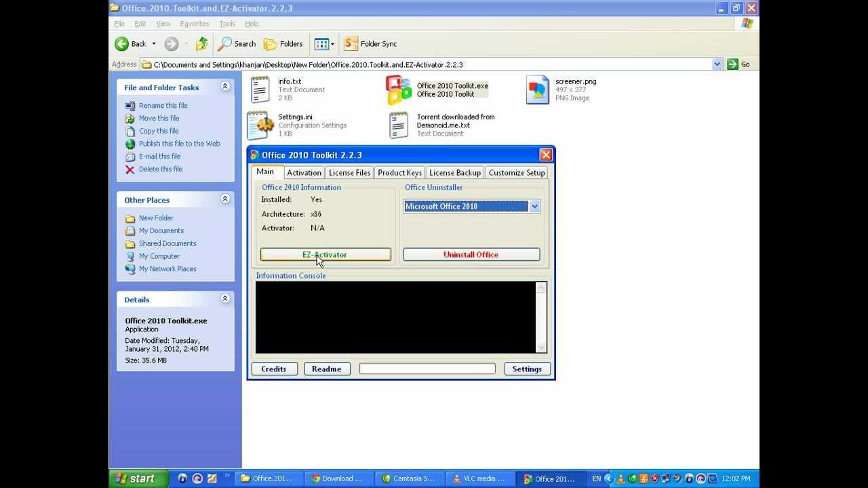Open the Favorites menu
The height and width of the screenshot is (488, 868).
pos(195,24)
